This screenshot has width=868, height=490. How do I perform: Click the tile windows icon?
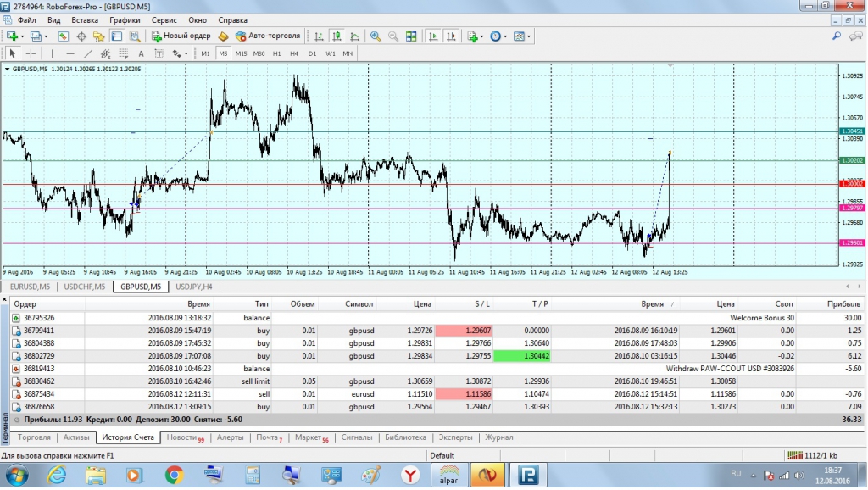tap(412, 36)
